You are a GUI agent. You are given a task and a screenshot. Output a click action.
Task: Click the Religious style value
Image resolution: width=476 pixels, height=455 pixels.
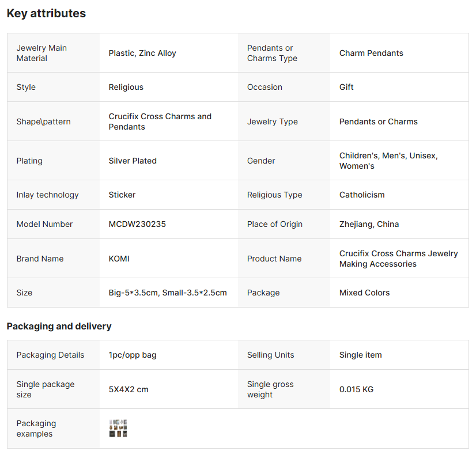click(126, 87)
